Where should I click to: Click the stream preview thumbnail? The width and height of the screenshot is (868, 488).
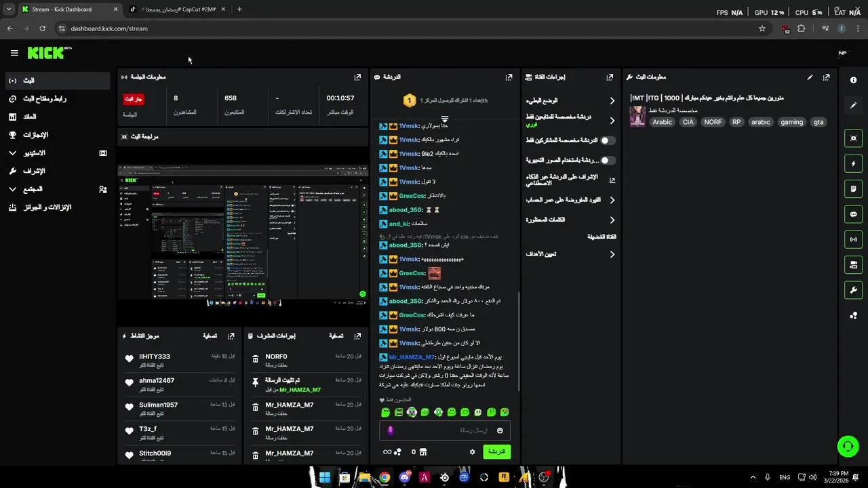pos(243,236)
